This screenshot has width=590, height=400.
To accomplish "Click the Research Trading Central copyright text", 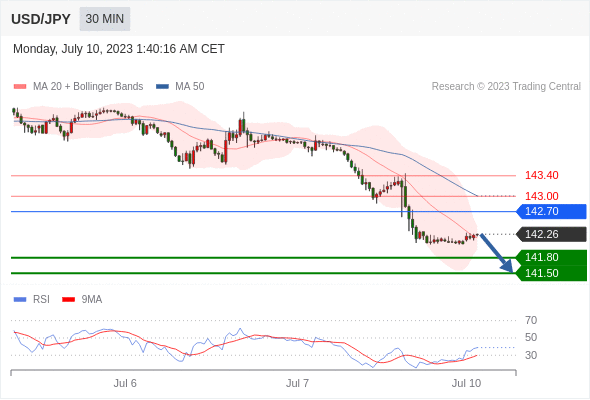I will coord(506,87).
